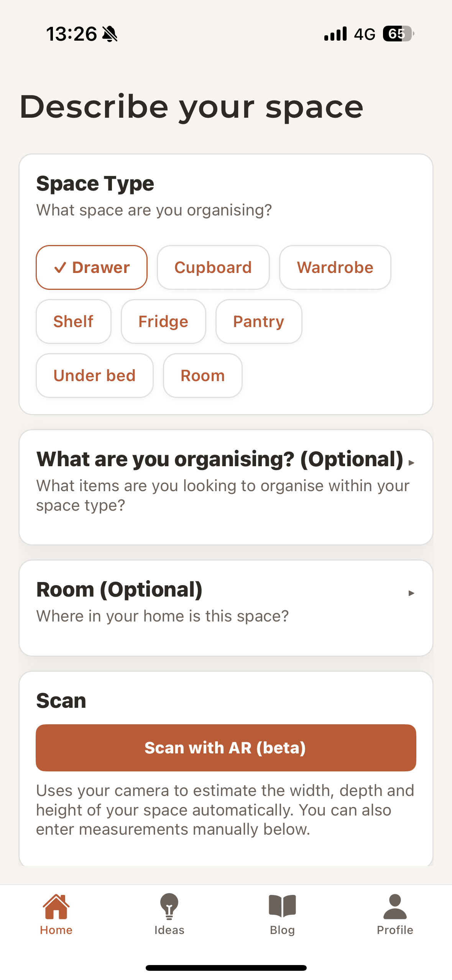Choose the Under bed option
The height and width of the screenshot is (980, 452).
pos(95,375)
